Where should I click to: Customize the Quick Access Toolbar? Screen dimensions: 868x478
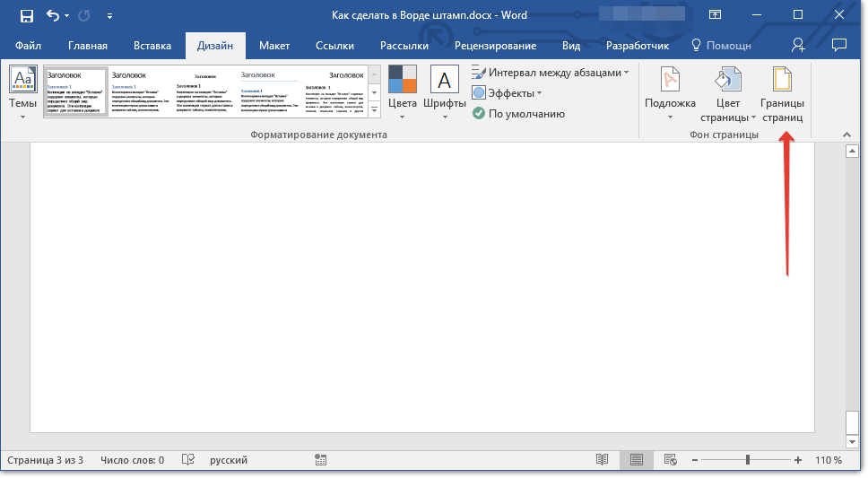coord(109,16)
